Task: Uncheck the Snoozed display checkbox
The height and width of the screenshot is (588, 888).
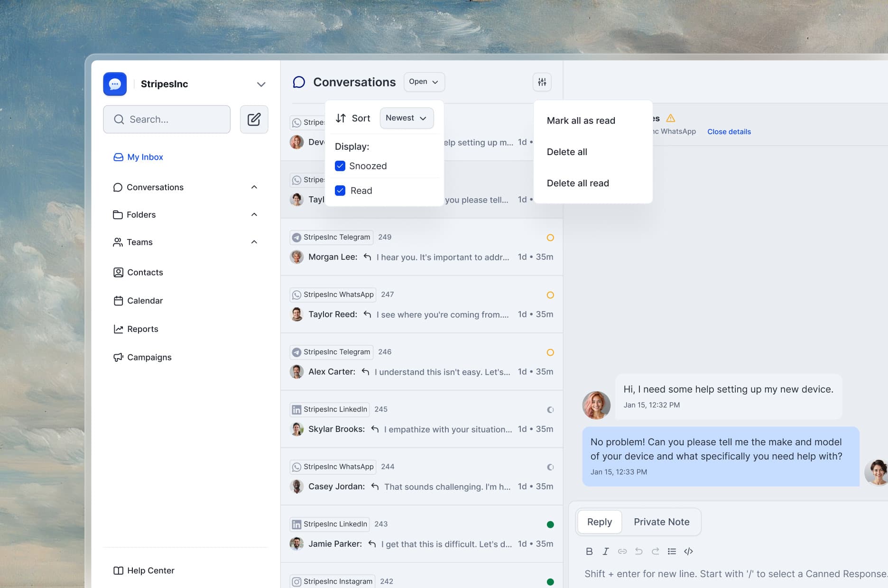Action: (x=340, y=166)
